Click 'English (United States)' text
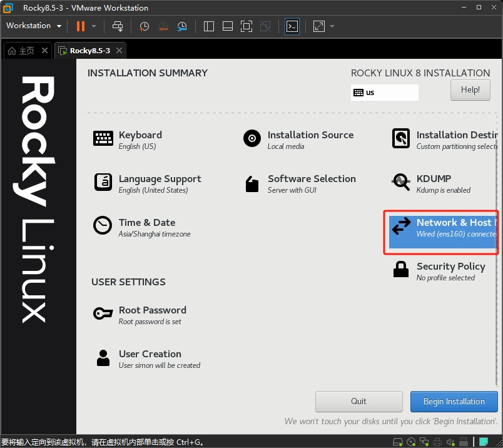503x448 pixels. tap(153, 190)
